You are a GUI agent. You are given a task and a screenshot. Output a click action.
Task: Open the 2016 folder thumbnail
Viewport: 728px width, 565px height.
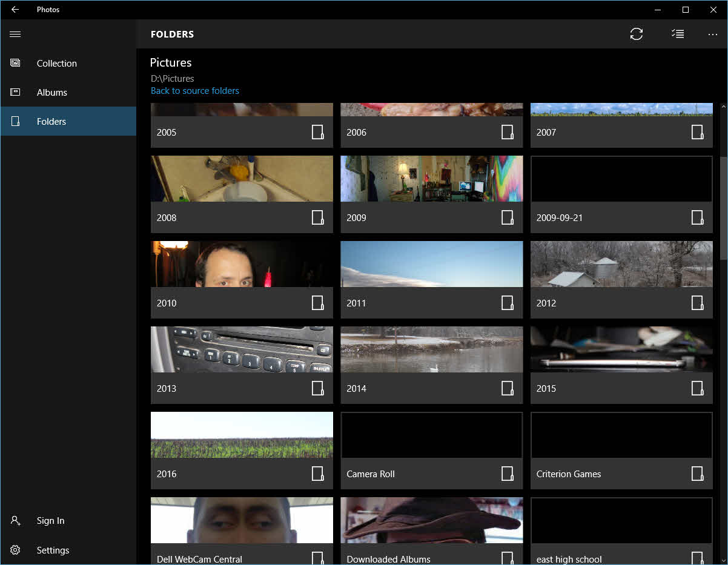click(x=242, y=435)
